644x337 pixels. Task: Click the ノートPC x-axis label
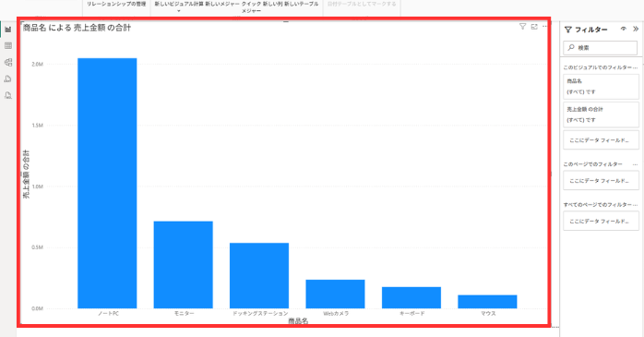pyautogui.click(x=108, y=314)
